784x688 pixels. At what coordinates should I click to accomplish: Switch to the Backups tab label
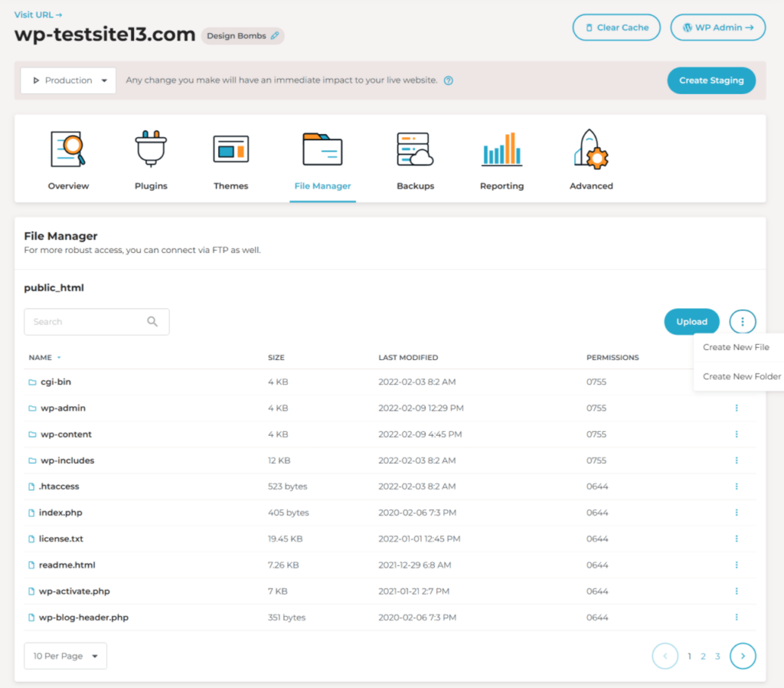(x=416, y=186)
